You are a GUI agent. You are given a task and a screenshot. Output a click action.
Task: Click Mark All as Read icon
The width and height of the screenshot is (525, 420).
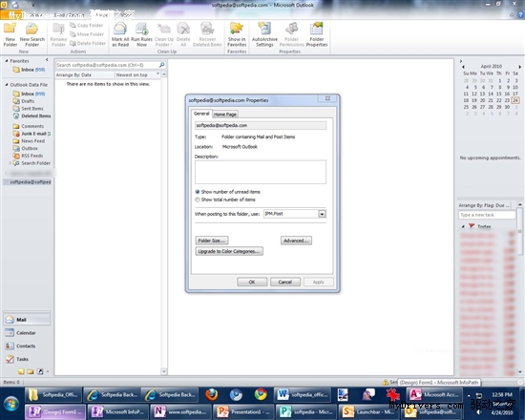[120, 34]
